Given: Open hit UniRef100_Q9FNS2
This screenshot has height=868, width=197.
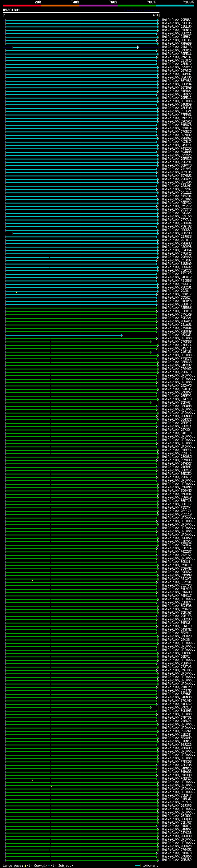Looking at the screenshot, I should [177, 20].
